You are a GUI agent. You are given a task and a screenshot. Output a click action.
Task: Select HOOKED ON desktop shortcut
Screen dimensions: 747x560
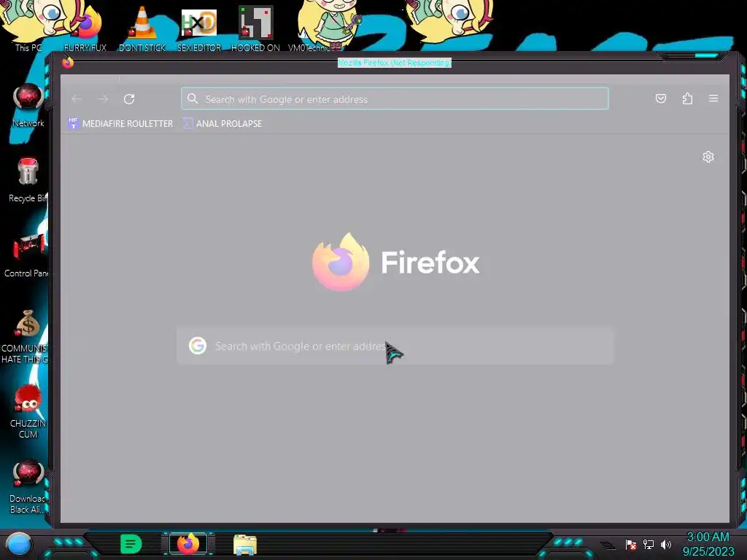tap(255, 27)
